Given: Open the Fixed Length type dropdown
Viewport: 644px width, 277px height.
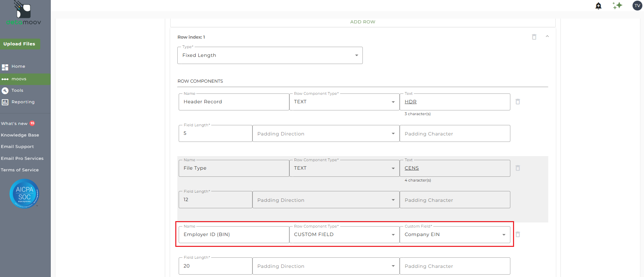Looking at the screenshot, I should point(270,56).
